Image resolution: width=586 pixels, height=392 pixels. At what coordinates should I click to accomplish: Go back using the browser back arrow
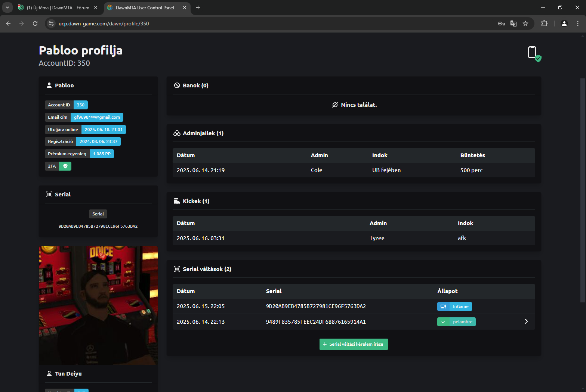pos(8,24)
